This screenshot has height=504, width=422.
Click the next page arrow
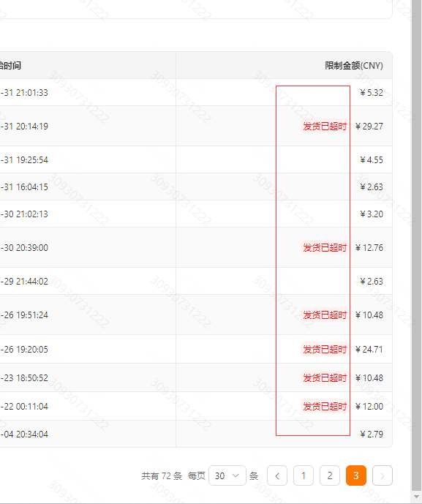point(383,475)
